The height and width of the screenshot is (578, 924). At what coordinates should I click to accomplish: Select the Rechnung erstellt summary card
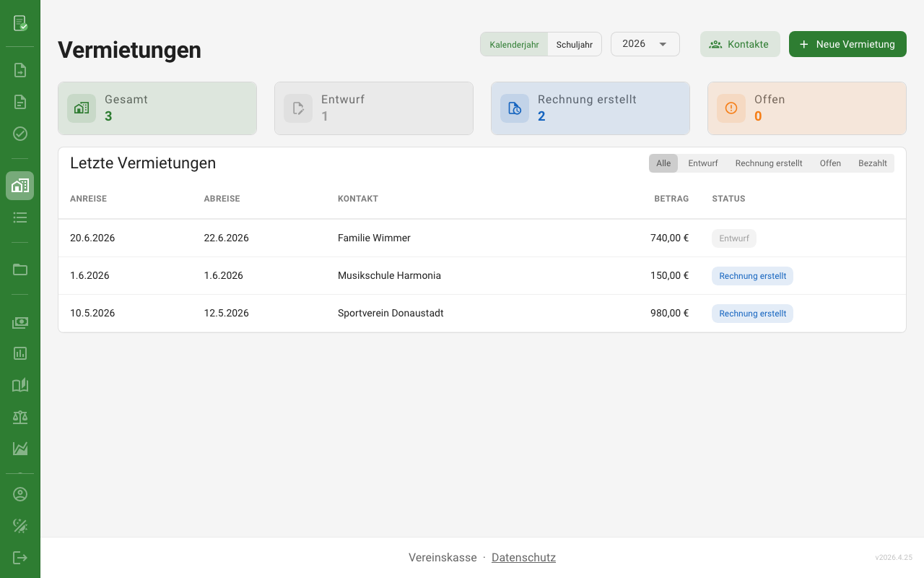590,108
